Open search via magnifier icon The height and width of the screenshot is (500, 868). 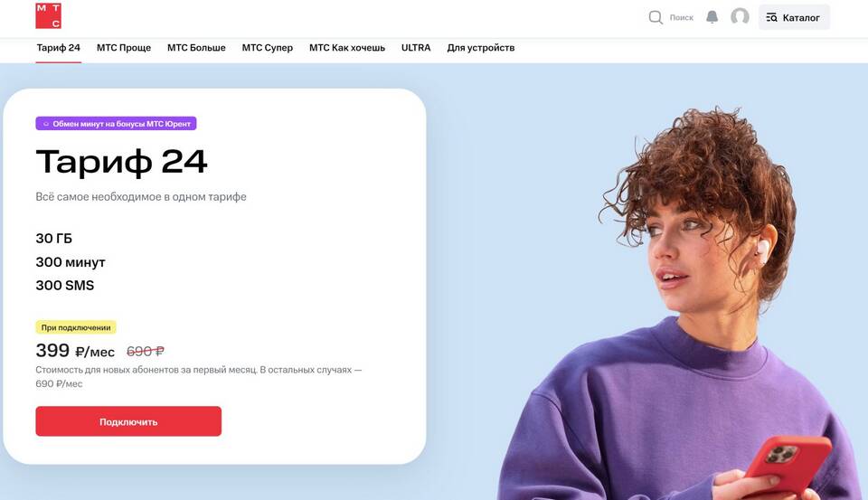(x=656, y=17)
